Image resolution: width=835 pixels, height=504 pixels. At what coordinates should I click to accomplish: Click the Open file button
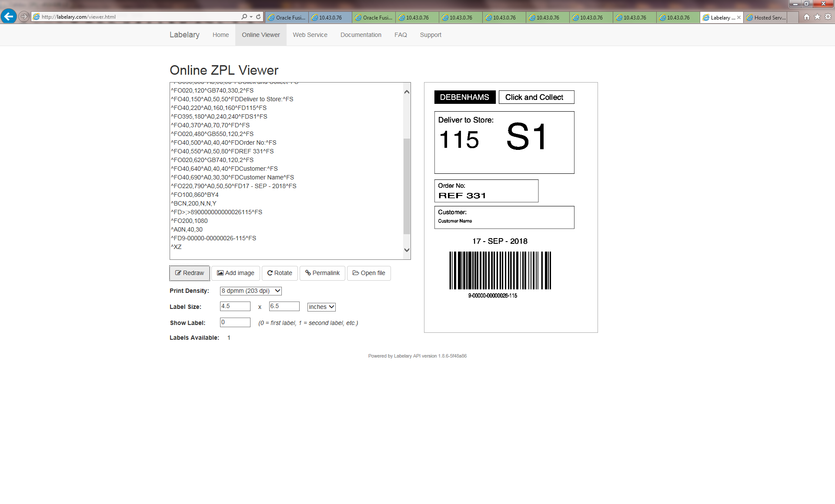pos(369,273)
